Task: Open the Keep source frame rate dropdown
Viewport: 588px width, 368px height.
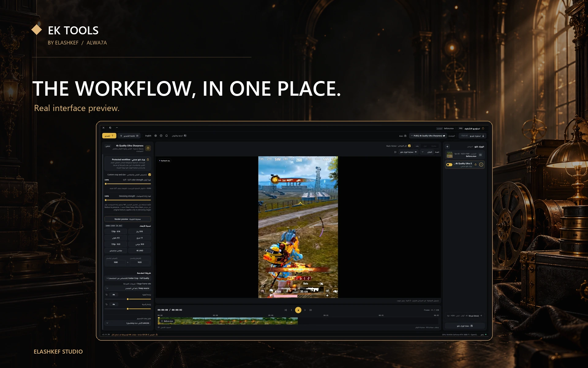Action: click(128, 288)
